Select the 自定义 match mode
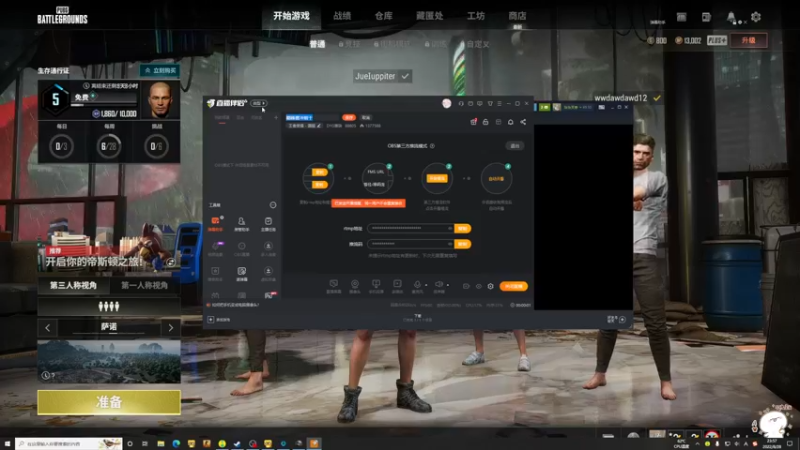 (x=478, y=44)
